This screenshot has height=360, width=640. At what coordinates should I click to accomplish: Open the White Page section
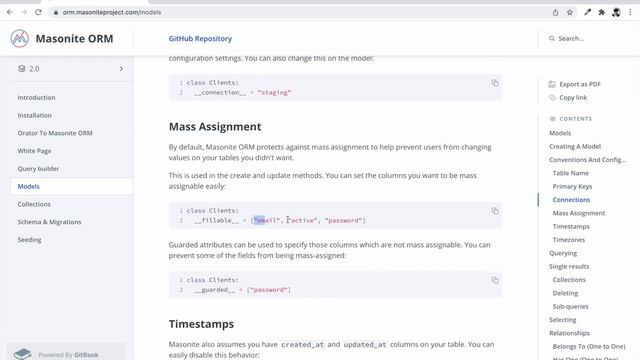(34, 151)
